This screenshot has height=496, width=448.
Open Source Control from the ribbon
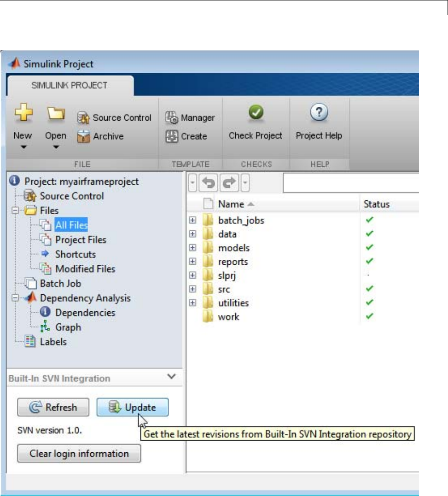click(114, 118)
